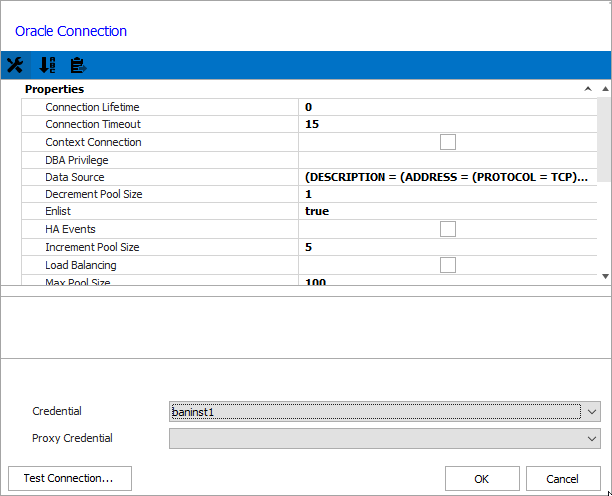Select the Connection Timeout property label
Viewport: 612px width, 496px height.
coord(93,124)
